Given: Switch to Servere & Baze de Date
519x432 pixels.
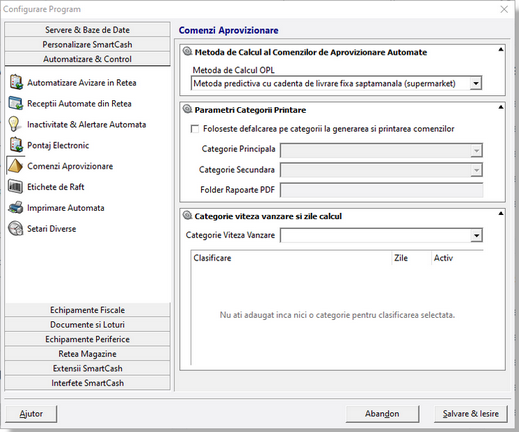Looking at the screenshot, I should [x=87, y=30].
